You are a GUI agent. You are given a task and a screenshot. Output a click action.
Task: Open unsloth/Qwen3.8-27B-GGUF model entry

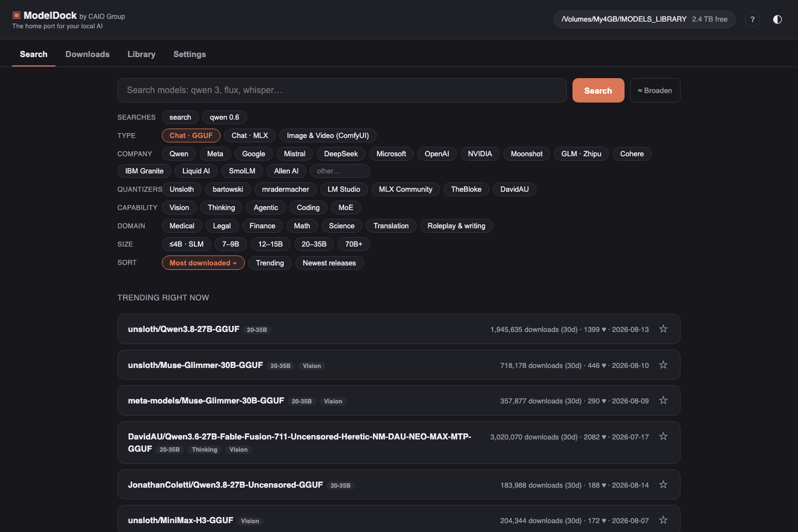pyautogui.click(x=398, y=329)
